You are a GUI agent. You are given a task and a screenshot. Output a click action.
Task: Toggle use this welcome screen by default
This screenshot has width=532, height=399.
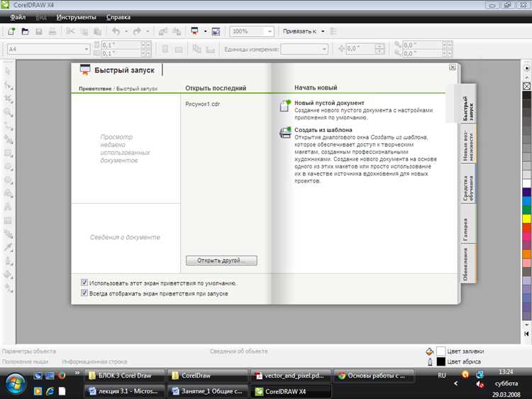click(84, 282)
